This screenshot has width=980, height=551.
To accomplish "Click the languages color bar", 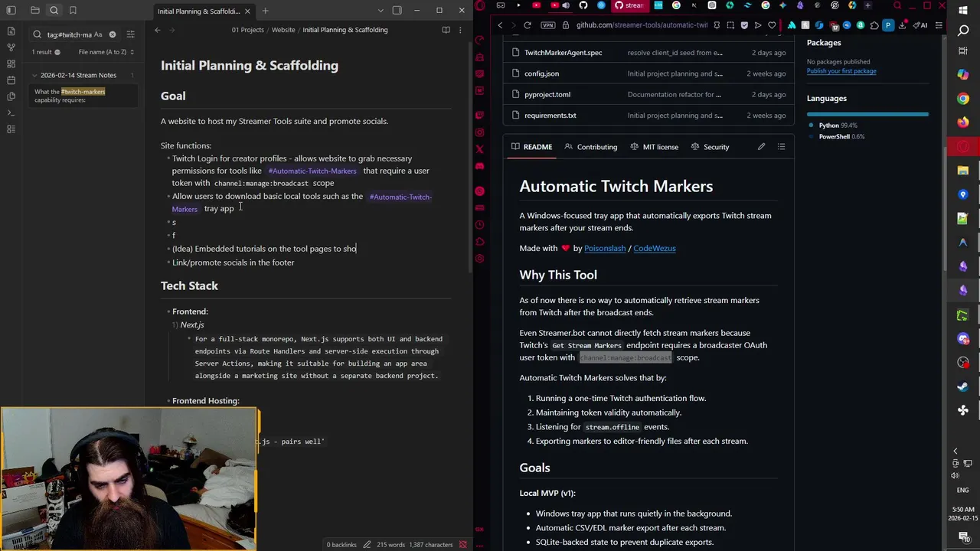I will pos(867,115).
